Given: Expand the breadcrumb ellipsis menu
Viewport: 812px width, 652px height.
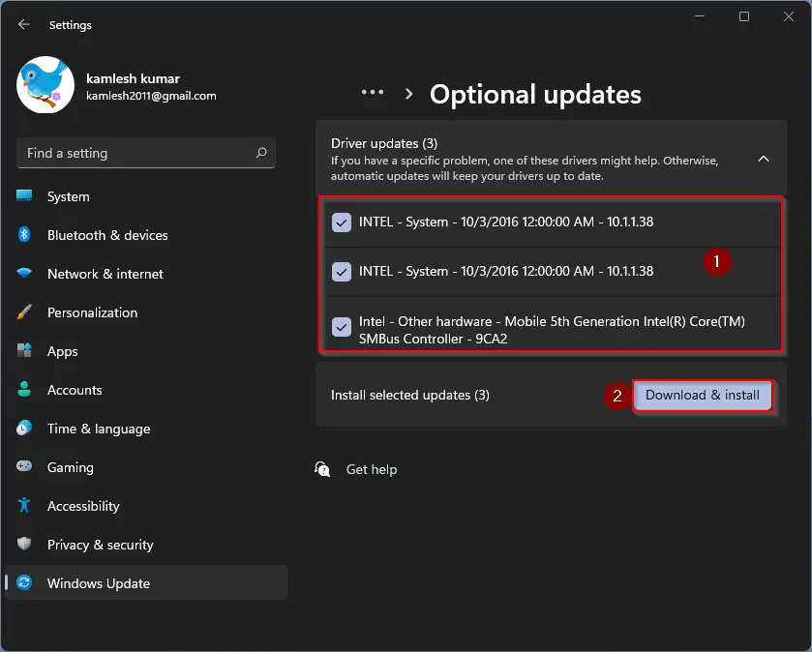Looking at the screenshot, I should 373,93.
